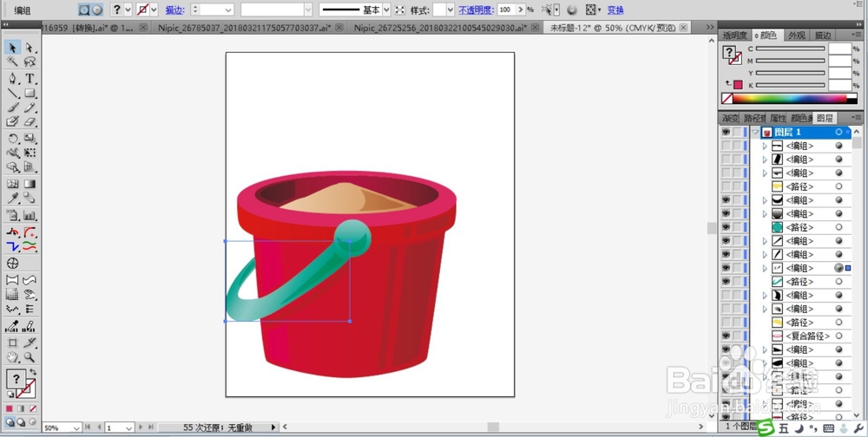Hide 图层 1 using its eye icon
Screen dimensions: 868x437
pyautogui.click(x=726, y=132)
